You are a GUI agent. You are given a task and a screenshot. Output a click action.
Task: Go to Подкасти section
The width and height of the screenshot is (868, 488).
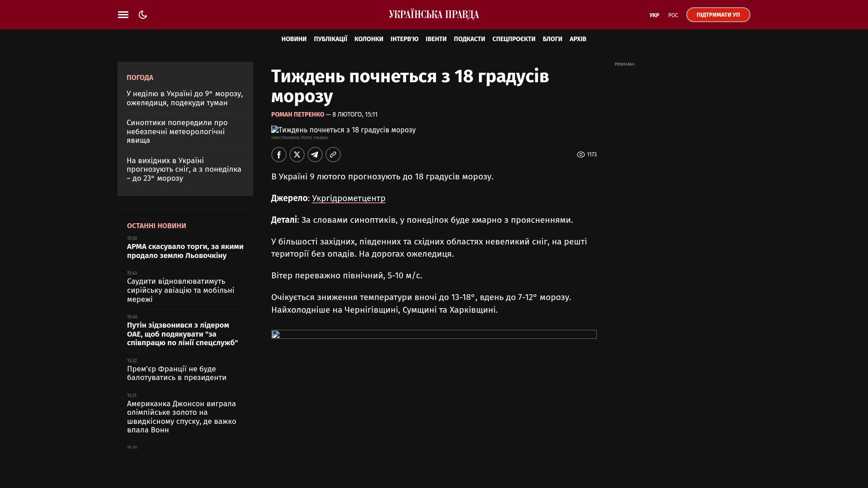(x=469, y=39)
